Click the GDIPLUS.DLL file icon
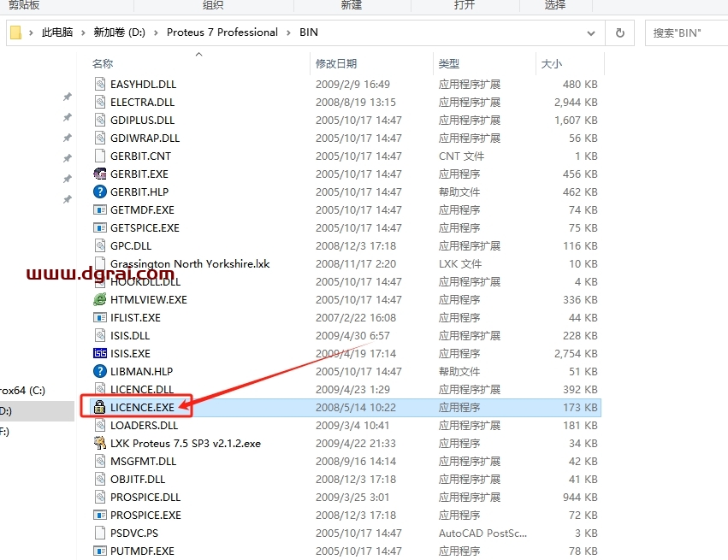Screen dimensions: 728x560 [x=100, y=121]
